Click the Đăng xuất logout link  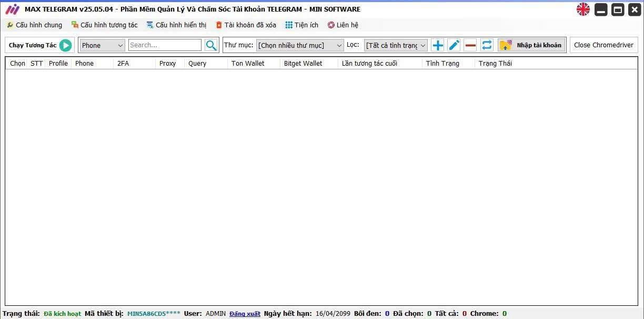pyautogui.click(x=245, y=314)
